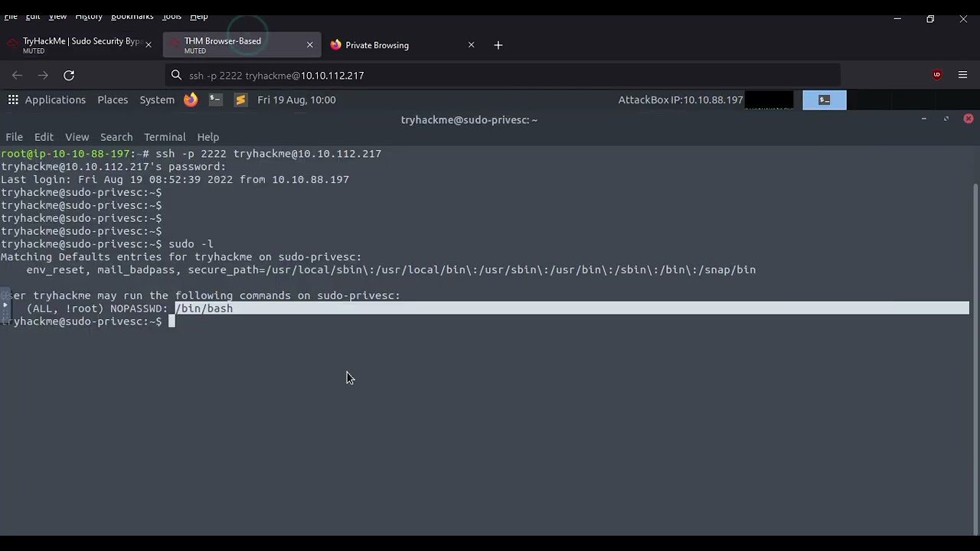Open the terminal Search menu
Viewport: 980px width, 551px height.
click(x=116, y=137)
